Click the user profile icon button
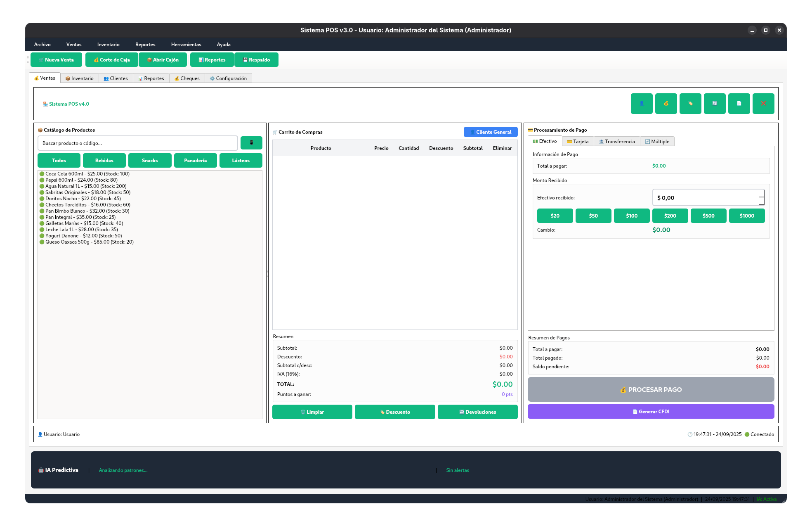 click(641, 104)
